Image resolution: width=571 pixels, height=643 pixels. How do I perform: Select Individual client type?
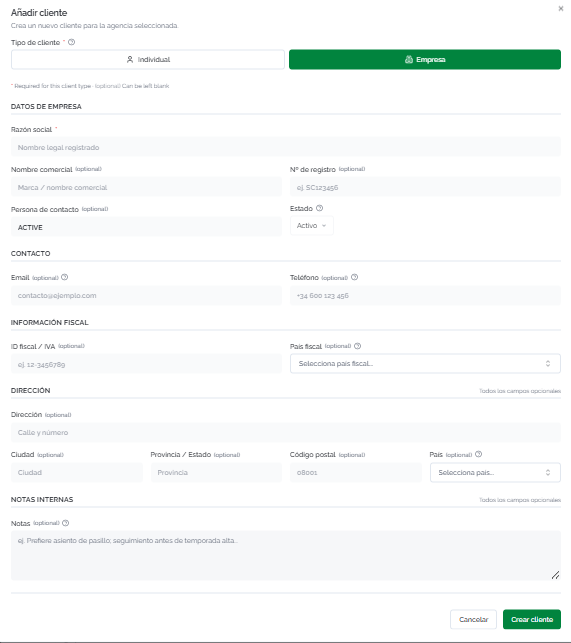tap(148, 59)
